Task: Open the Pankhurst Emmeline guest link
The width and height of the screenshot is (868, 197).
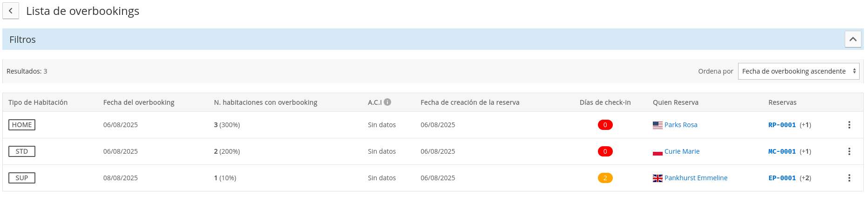Action: 696,178
